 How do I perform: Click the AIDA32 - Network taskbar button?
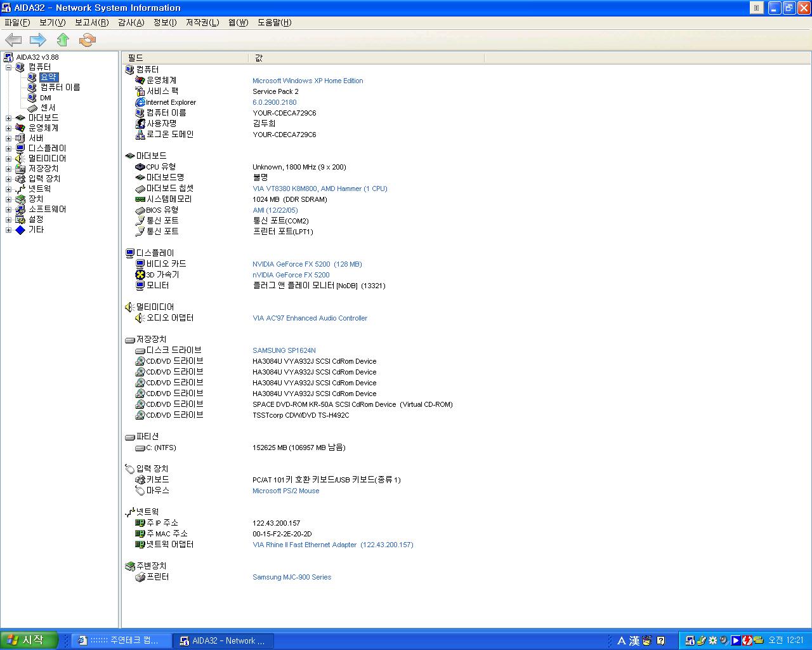pyautogui.click(x=223, y=640)
